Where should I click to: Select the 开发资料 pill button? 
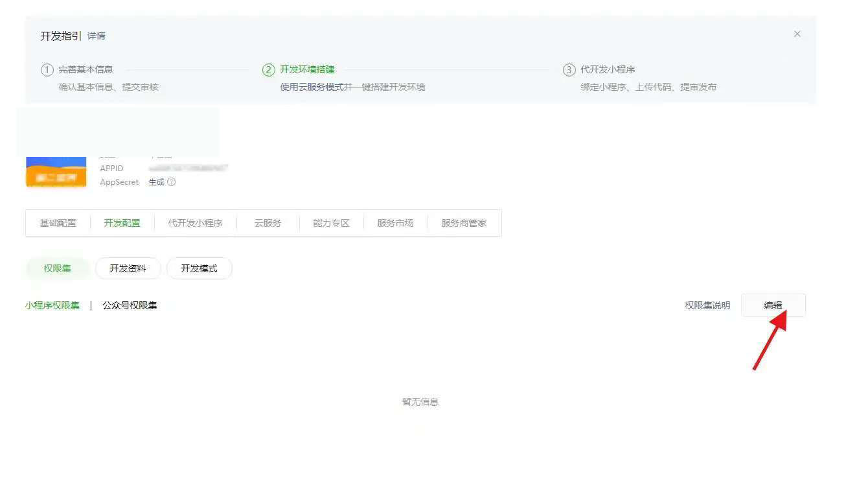[128, 268]
